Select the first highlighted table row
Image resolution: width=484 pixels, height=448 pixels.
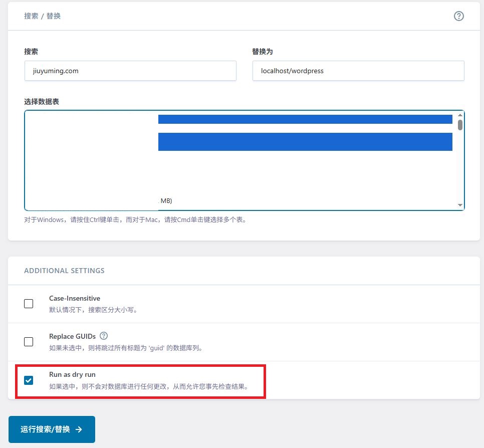305,119
